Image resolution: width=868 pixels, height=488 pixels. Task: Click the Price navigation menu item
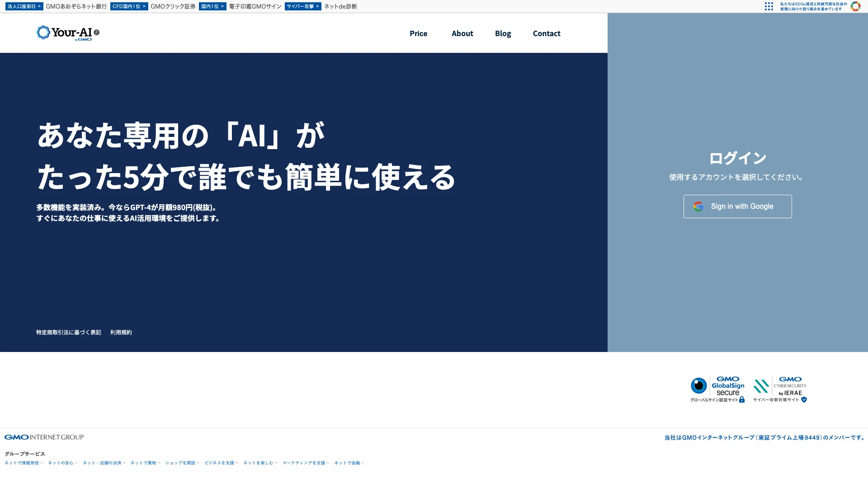click(x=419, y=33)
